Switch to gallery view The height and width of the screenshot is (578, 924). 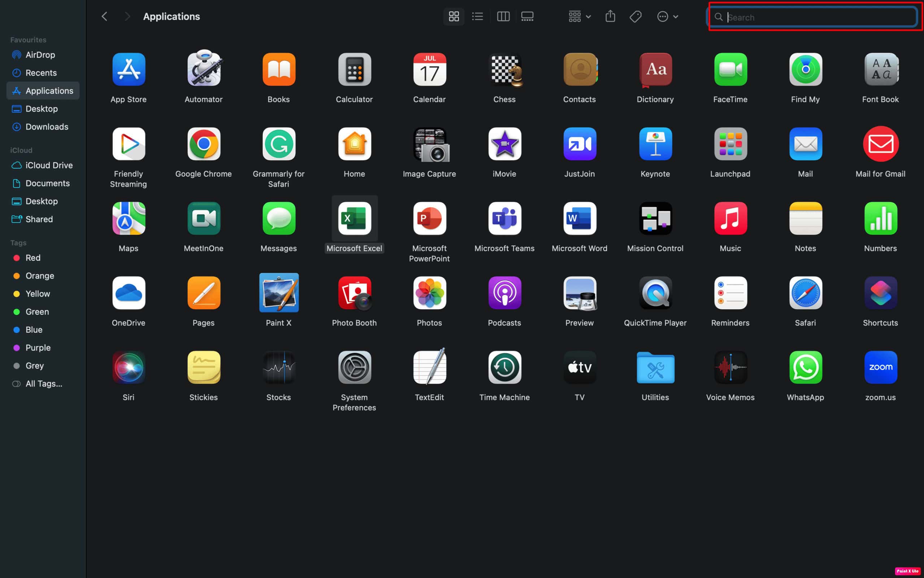tap(527, 17)
